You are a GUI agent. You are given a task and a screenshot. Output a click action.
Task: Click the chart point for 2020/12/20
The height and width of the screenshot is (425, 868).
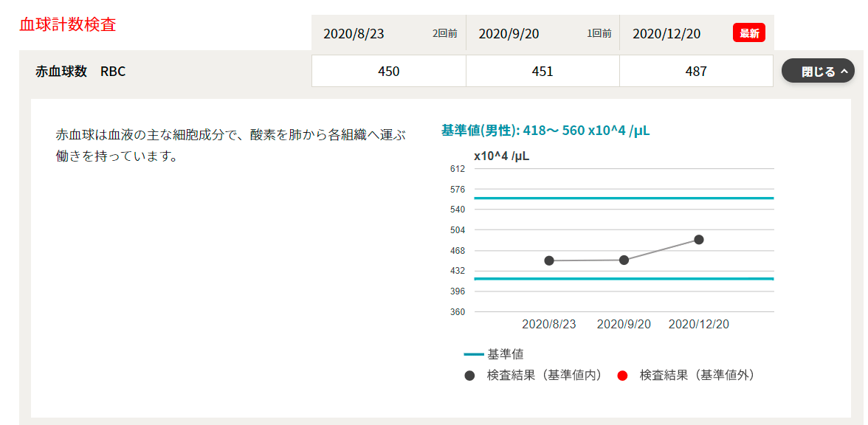coord(698,240)
